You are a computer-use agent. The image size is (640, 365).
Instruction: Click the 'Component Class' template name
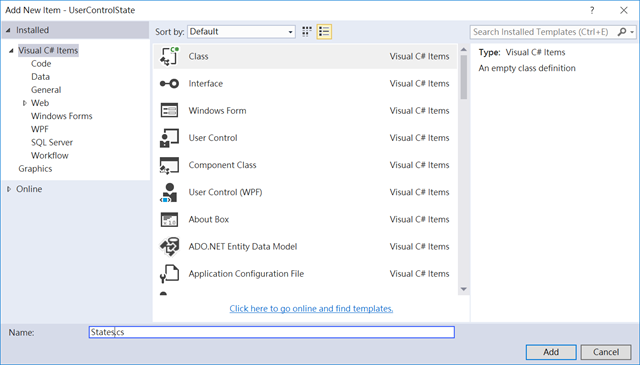[222, 165]
